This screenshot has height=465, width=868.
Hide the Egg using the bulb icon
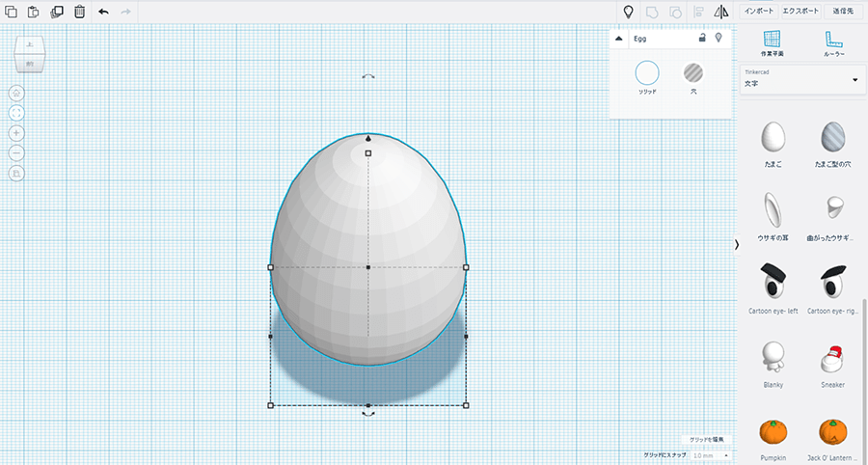(719, 38)
